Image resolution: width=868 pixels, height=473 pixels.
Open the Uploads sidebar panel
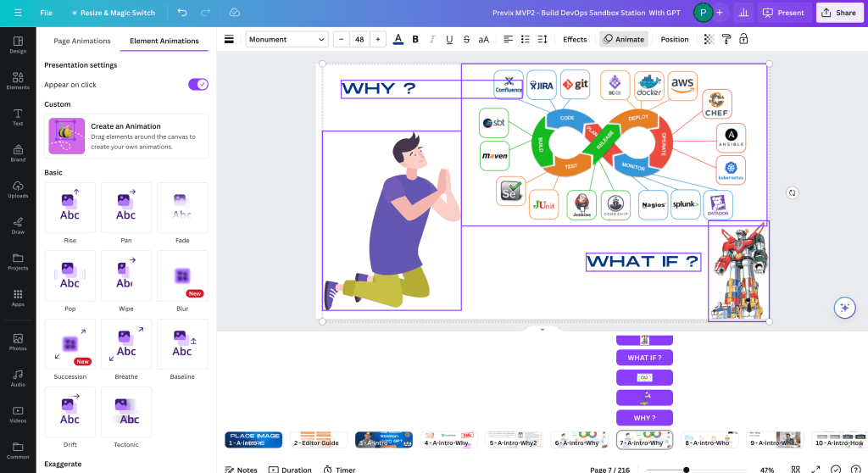[x=18, y=189]
